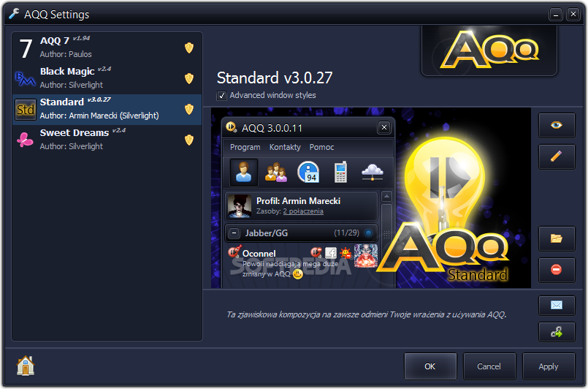Viewport: 588px width, 389px height.
Task: Click the shield icon beside Black Magic
Action: pyautogui.click(x=189, y=78)
